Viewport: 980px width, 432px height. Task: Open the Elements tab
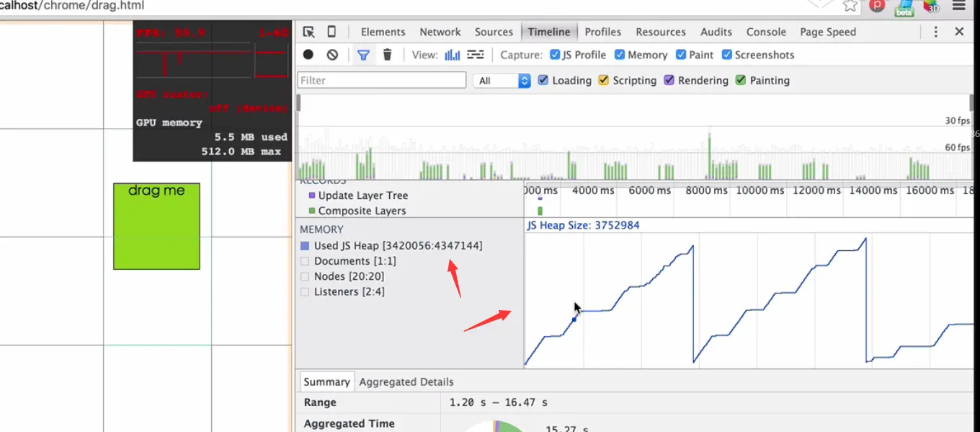pyautogui.click(x=383, y=32)
